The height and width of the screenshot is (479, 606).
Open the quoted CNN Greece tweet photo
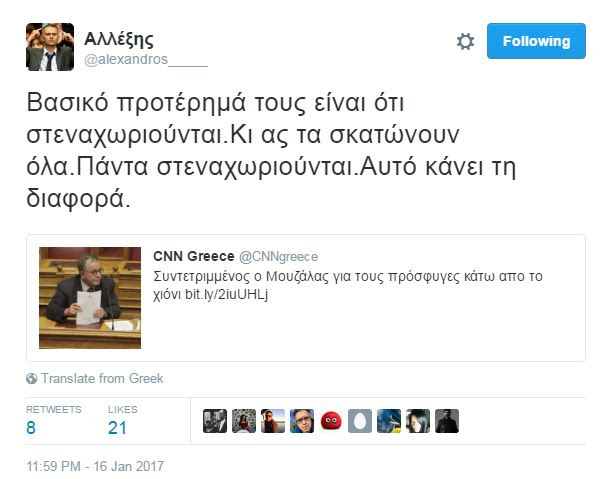pos(90,298)
